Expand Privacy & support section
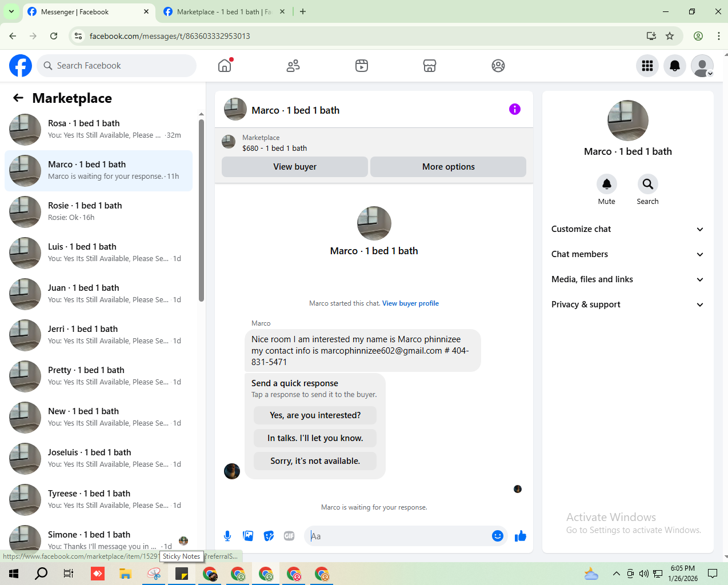Image resolution: width=728 pixels, height=585 pixels. (627, 304)
